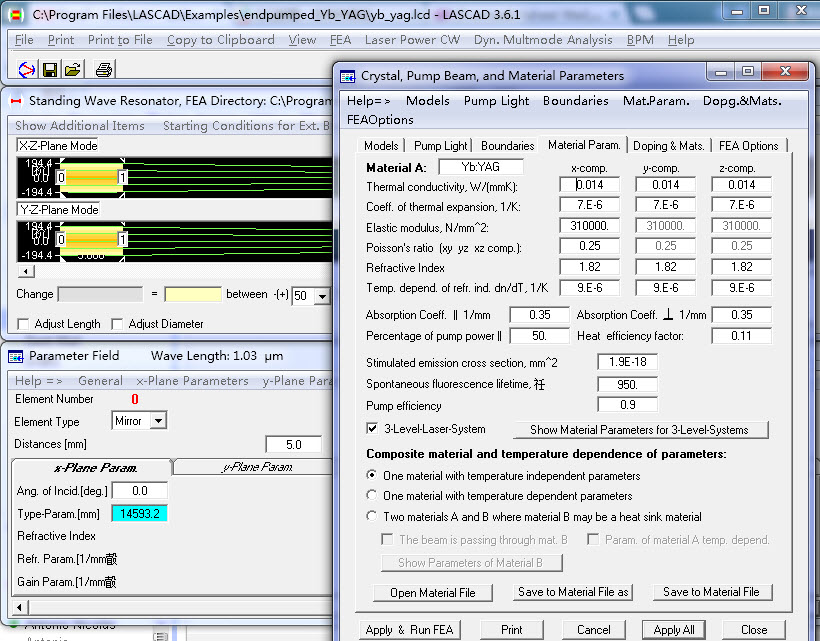Open the Print to File menu
Viewport: 820px width, 641px height.
120,40
